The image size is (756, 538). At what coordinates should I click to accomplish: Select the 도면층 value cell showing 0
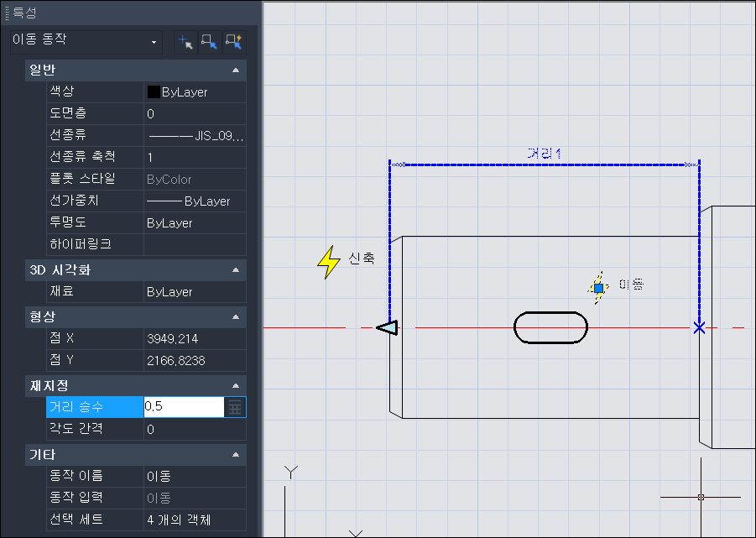(195, 114)
